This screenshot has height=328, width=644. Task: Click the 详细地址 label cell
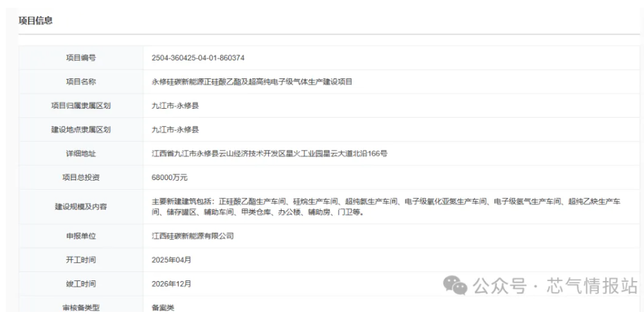click(81, 153)
